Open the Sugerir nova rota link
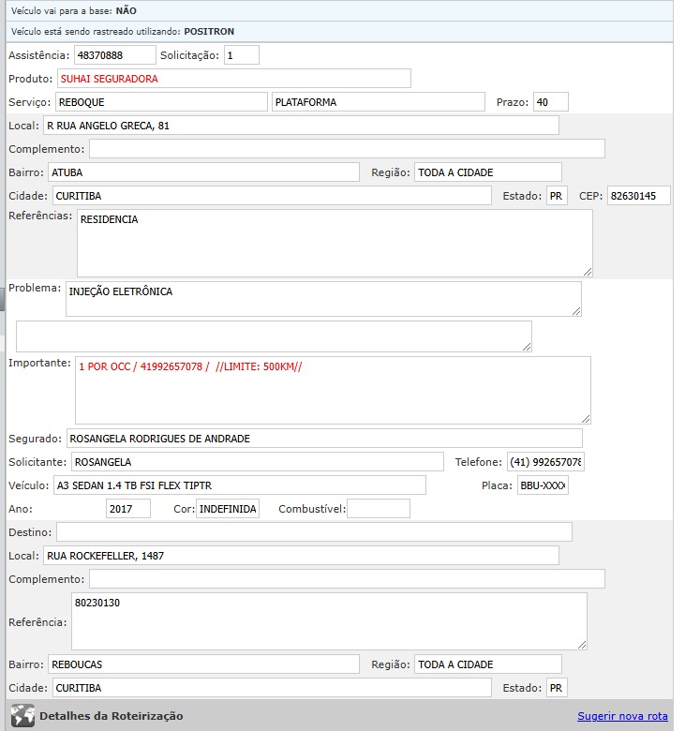 click(x=622, y=716)
